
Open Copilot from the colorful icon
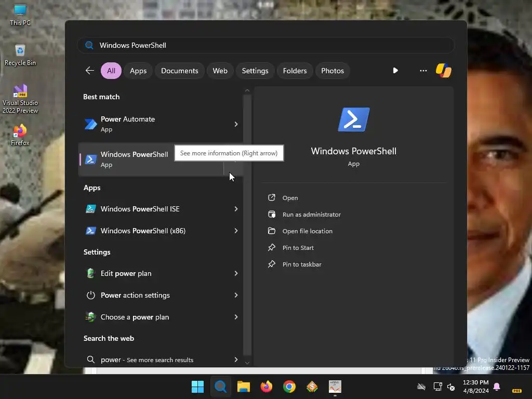(x=444, y=71)
